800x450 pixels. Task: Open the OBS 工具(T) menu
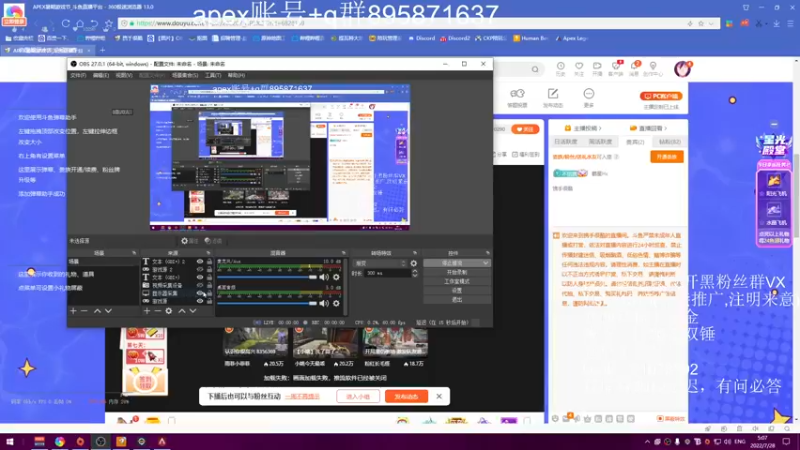213,75
